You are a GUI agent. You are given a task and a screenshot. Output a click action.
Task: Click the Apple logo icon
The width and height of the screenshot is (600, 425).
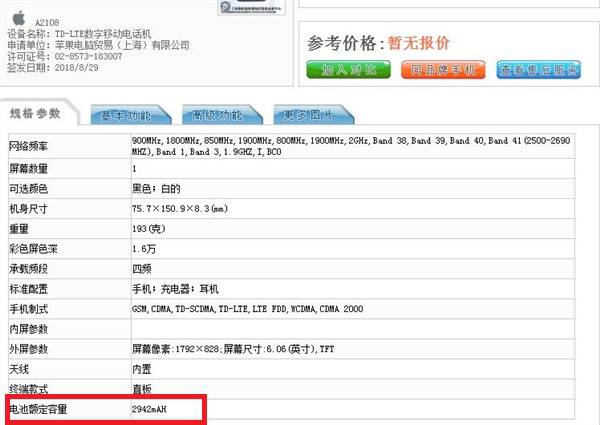(x=16, y=16)
